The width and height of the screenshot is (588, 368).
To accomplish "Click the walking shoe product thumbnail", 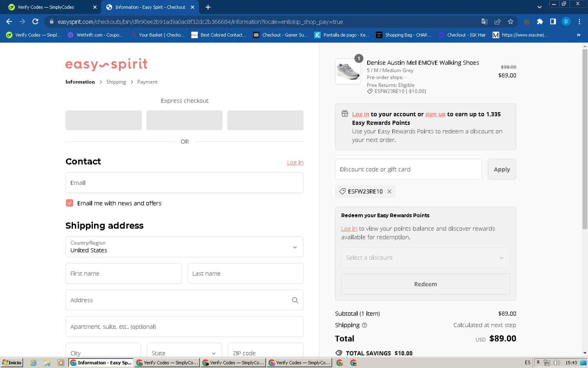I will pos(348,71).
